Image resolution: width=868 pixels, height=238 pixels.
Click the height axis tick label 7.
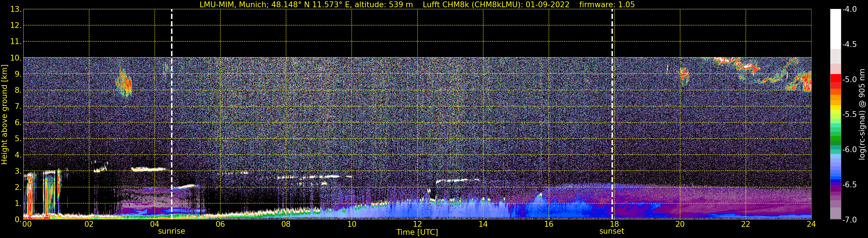[18, 107]
